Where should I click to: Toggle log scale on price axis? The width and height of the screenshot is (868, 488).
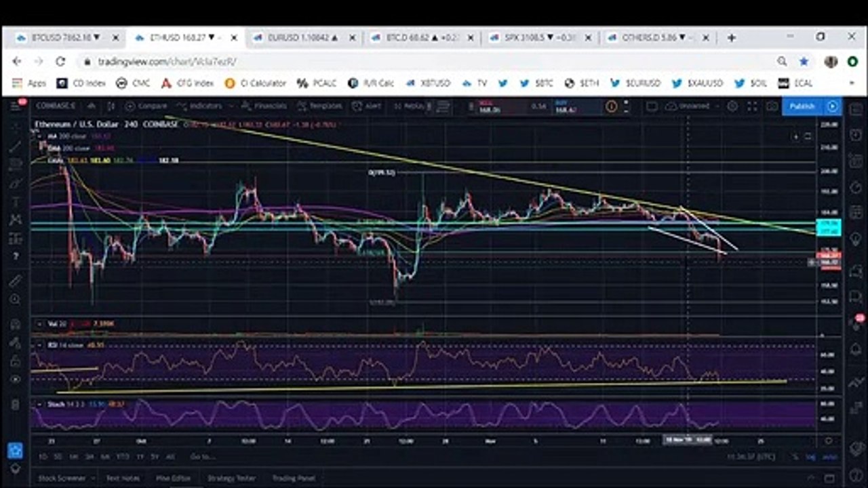(810, 457)
